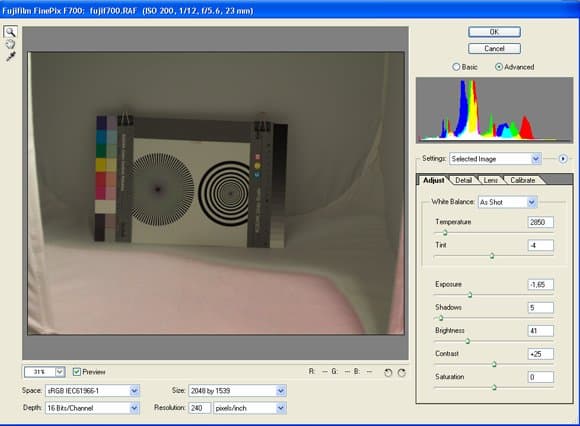This screenshot has height=426, width=580.
Task: Rotate image clockwise icon
Action: (x=402, y=372)
